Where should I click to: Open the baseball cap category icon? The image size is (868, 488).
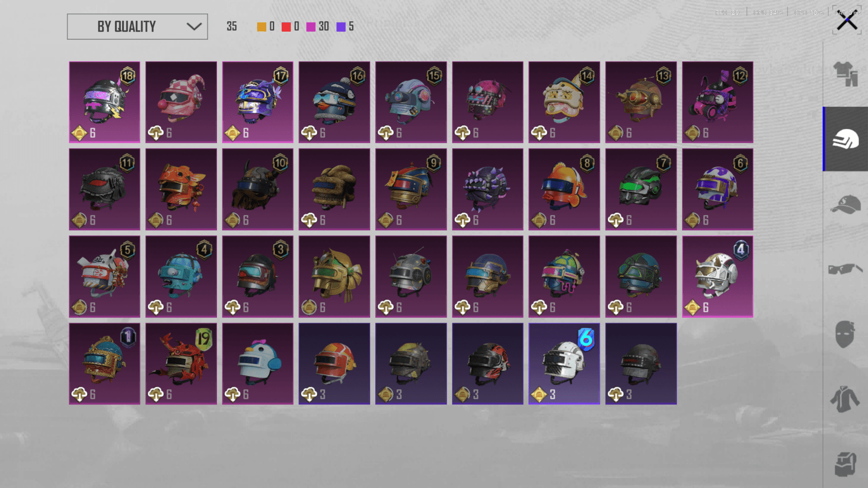coord(845,204)
